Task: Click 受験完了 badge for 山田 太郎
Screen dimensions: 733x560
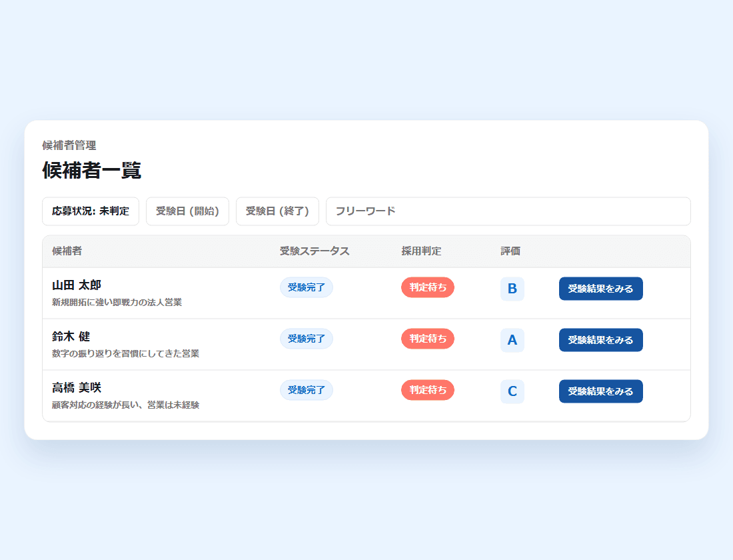Action: pyautogui.click(x=307, y=287)
